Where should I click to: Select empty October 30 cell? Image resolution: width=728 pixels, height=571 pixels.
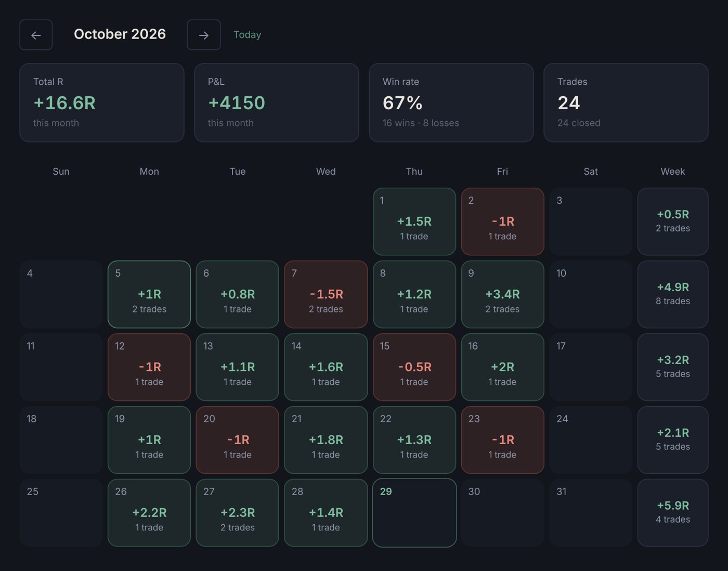[x=502, y=513]
